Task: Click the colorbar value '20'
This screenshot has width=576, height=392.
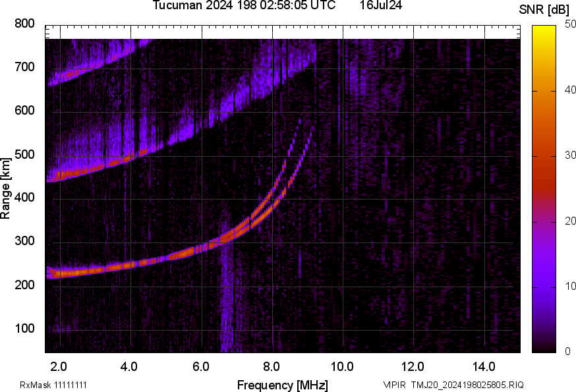Action: coord(571,221)
